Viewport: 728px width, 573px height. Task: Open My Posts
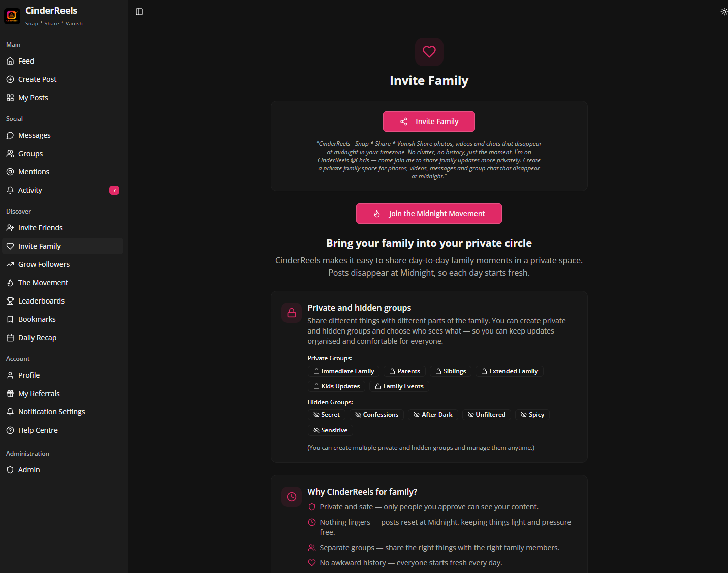(62, 98)
